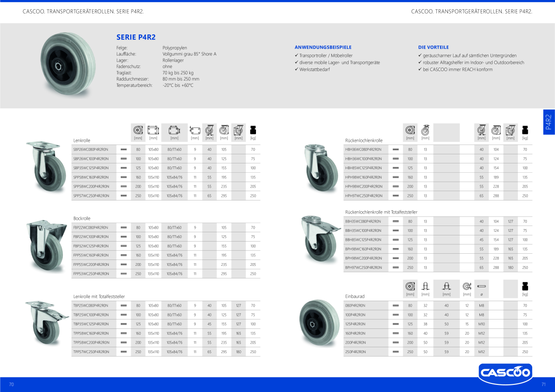Click wheel diameter icon in Einbaurad header
This screenshot has height=392, width=555.
tap(410, 286)
